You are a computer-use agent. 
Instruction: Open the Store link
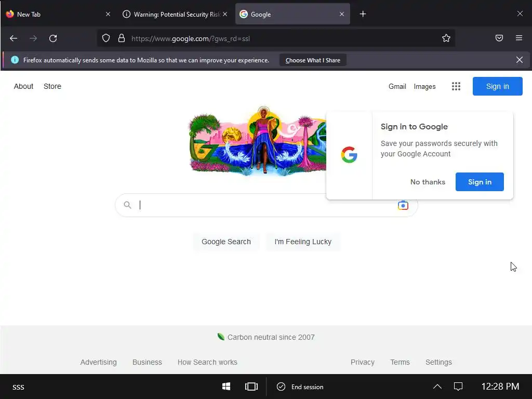click(52, 86)
